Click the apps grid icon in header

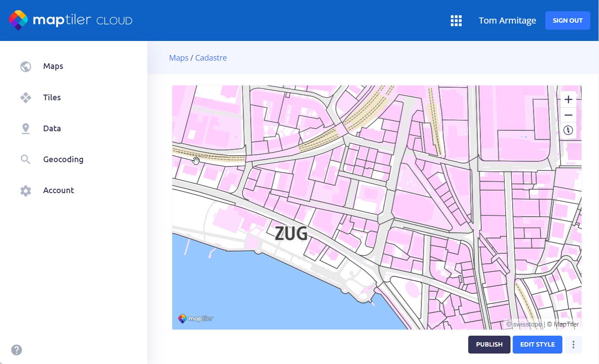456,20
